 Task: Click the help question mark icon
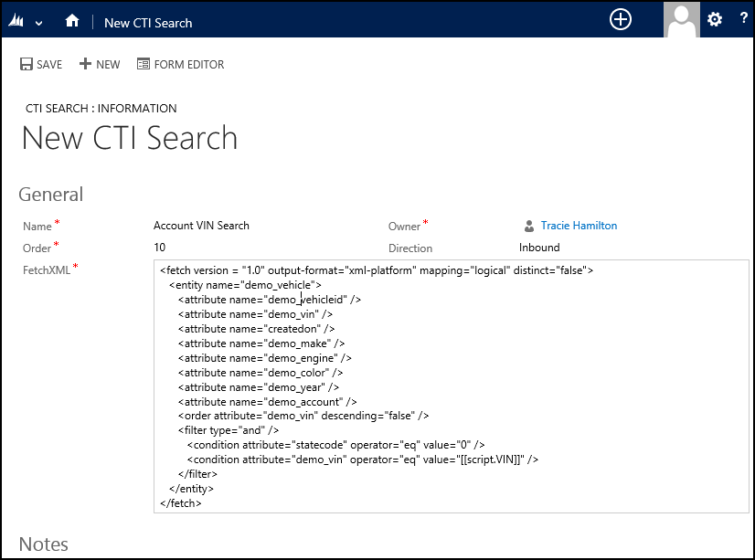743,17
